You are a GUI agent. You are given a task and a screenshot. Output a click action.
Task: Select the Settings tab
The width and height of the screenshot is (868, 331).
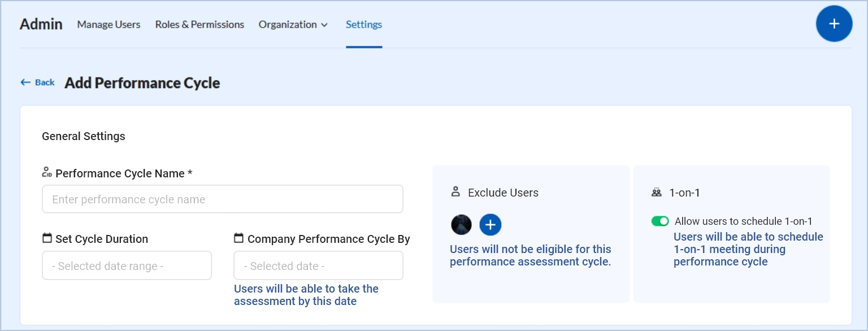363,24
